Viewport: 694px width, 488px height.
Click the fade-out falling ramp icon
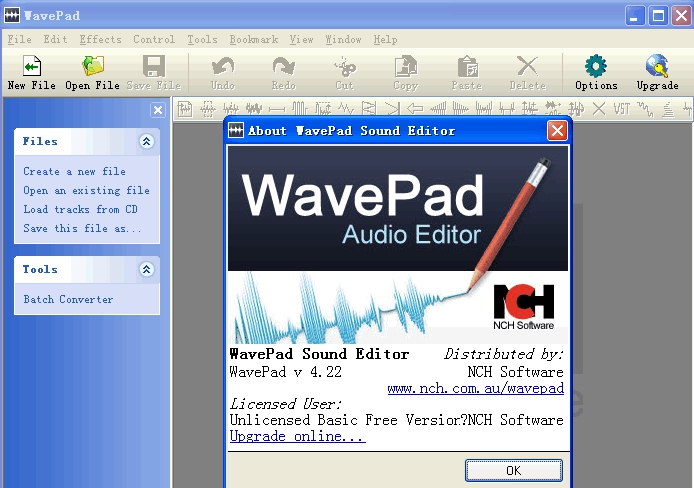pyautogui.click(x=461, y=108)
